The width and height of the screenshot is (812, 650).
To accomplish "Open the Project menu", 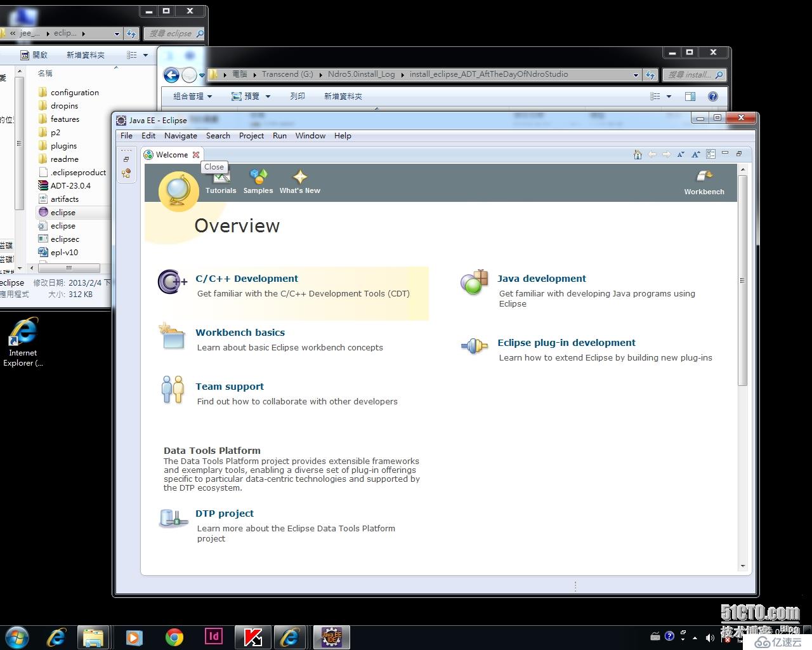I will click(251, 135).
